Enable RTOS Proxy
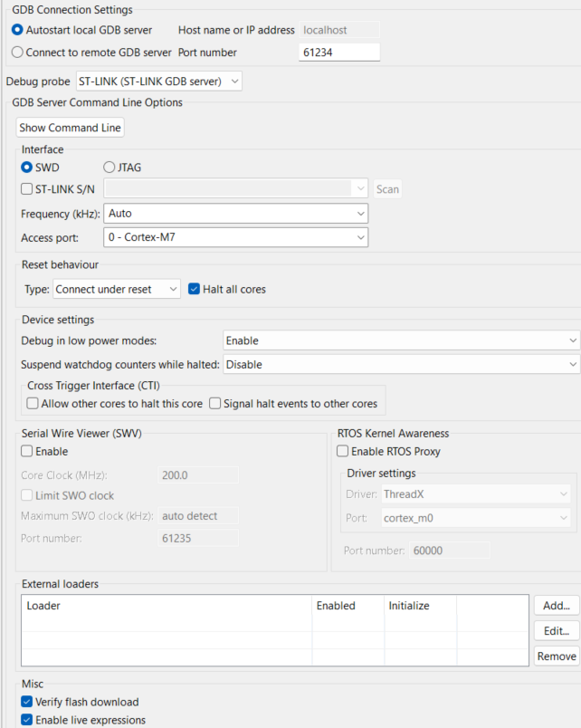581x728 pixels. pos(342,451)
